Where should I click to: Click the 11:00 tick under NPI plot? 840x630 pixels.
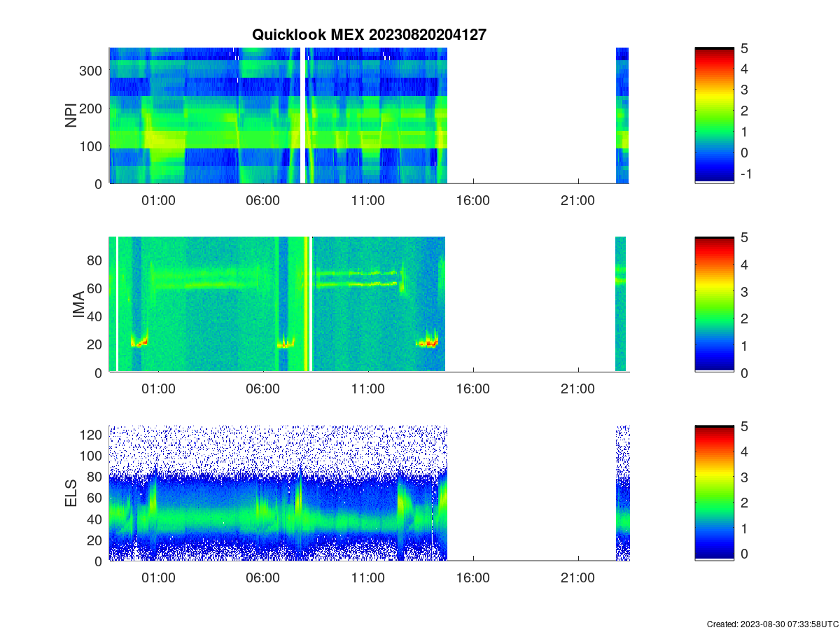368,200
